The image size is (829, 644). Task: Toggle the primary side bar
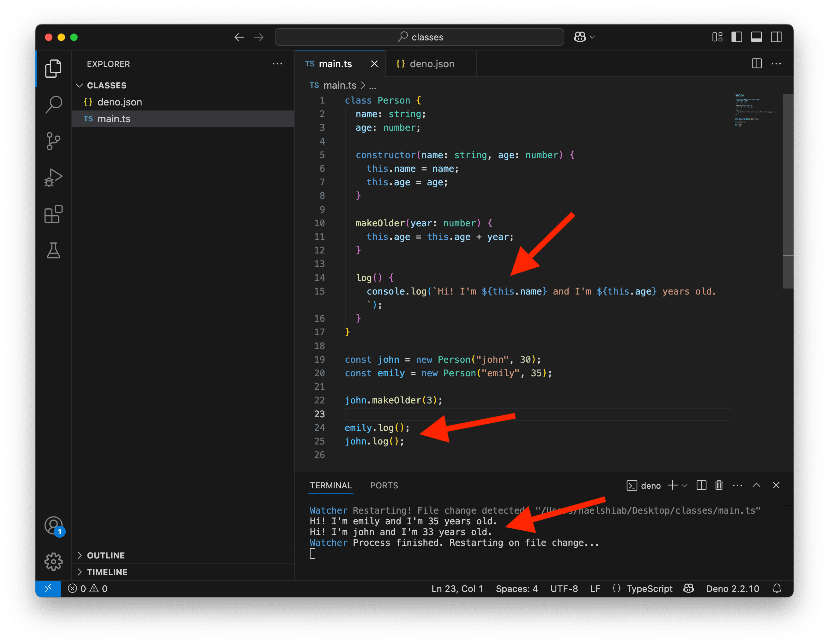[x=737, y=37]
